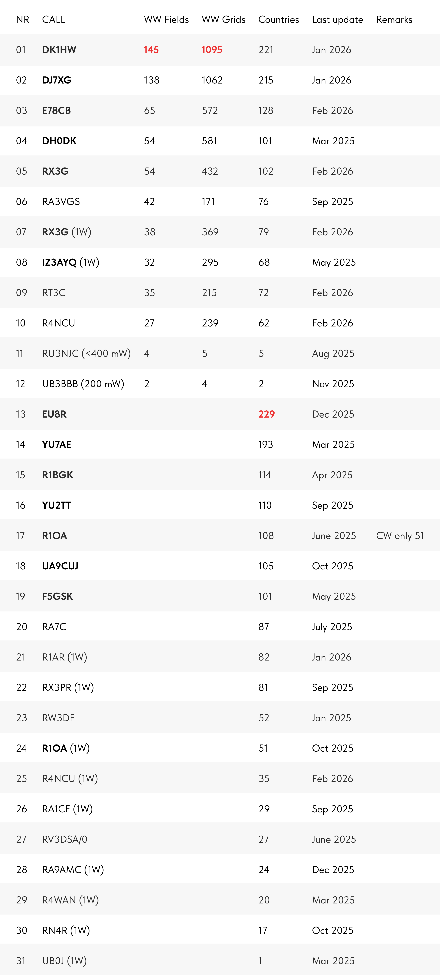Select the EU8R callsign in row 13
440x980 pixels.
click(54, 414)
